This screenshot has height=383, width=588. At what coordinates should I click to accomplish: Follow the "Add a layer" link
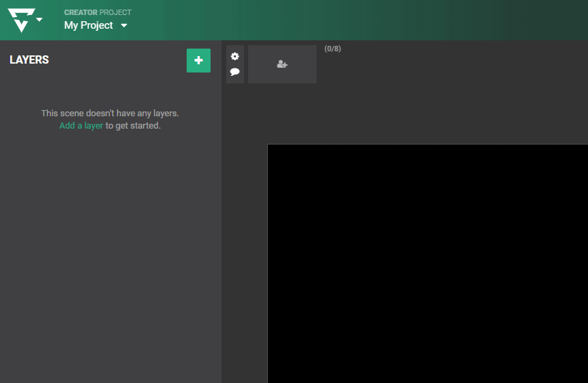[x=81, y=126]
